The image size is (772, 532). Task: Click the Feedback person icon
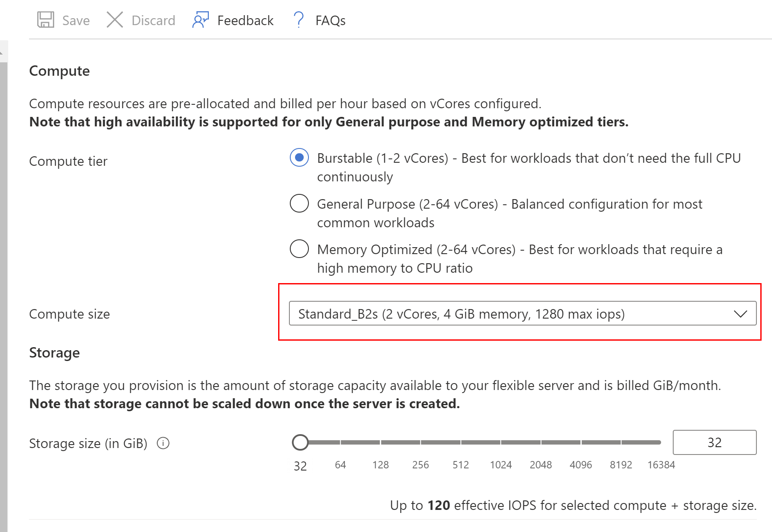pyautogui.click(x=201, y=20)
